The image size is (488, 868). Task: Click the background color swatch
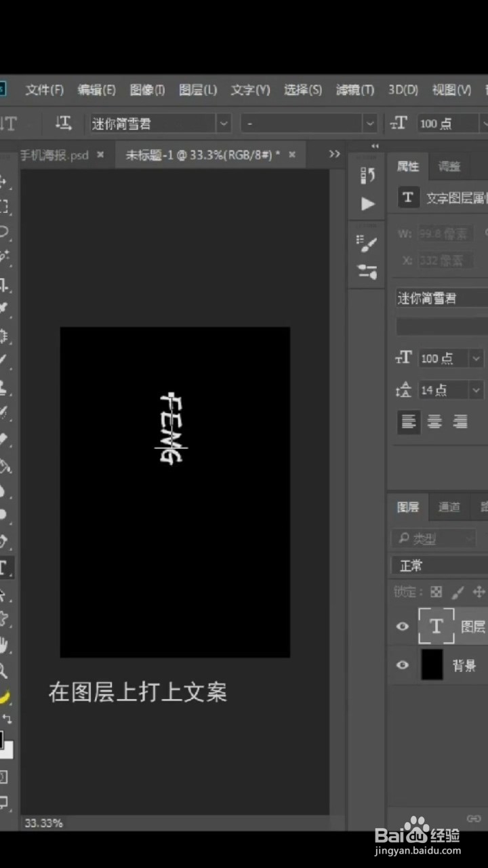tap(7, 751)
